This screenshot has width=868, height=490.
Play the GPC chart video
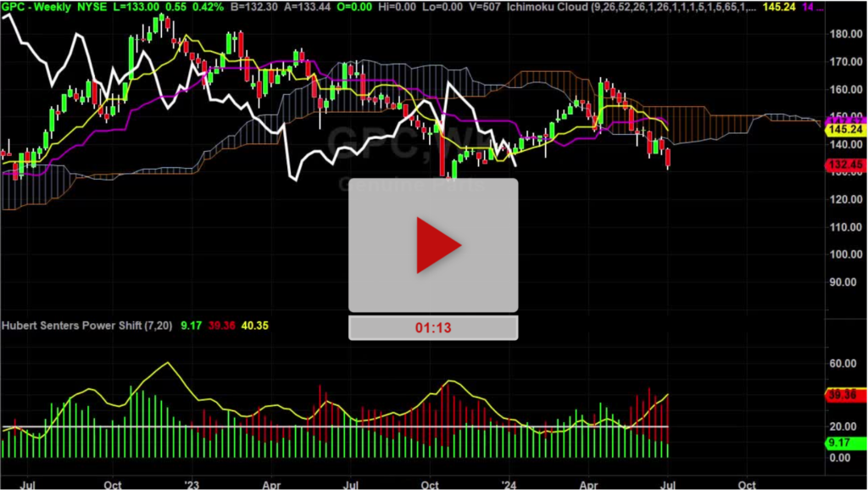click(433, 245)
